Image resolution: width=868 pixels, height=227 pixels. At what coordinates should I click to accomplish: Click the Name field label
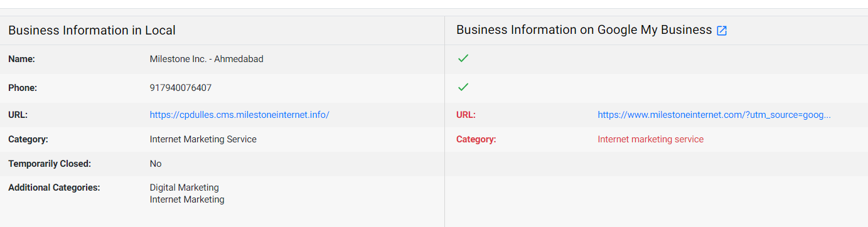tap(21, 59)
